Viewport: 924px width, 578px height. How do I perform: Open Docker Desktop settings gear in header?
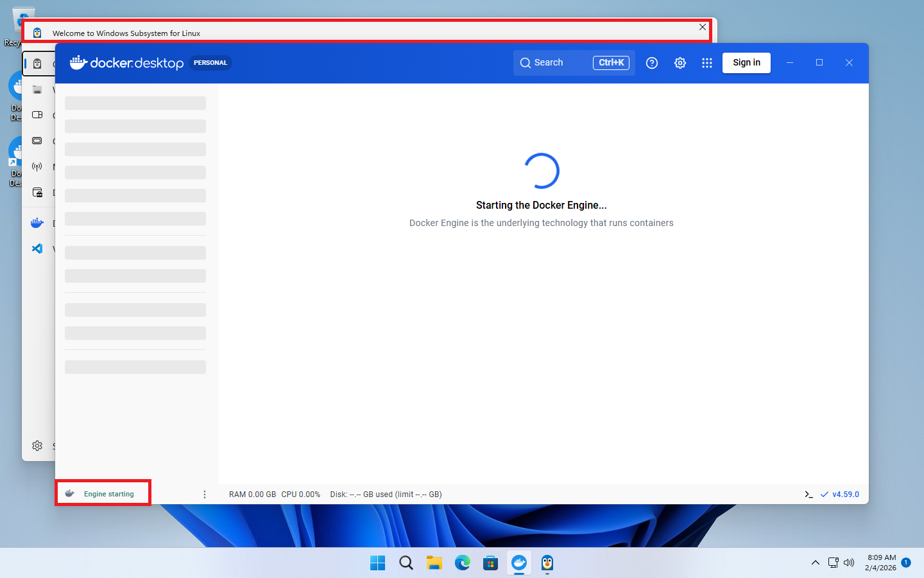pyautogui.click(x=680, y=63)
